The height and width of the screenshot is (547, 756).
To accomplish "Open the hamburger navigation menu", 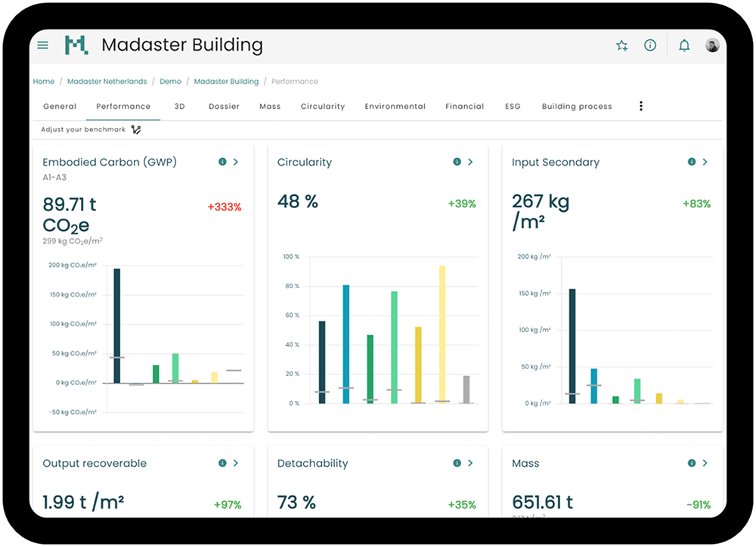I will [x=43, y=45].
